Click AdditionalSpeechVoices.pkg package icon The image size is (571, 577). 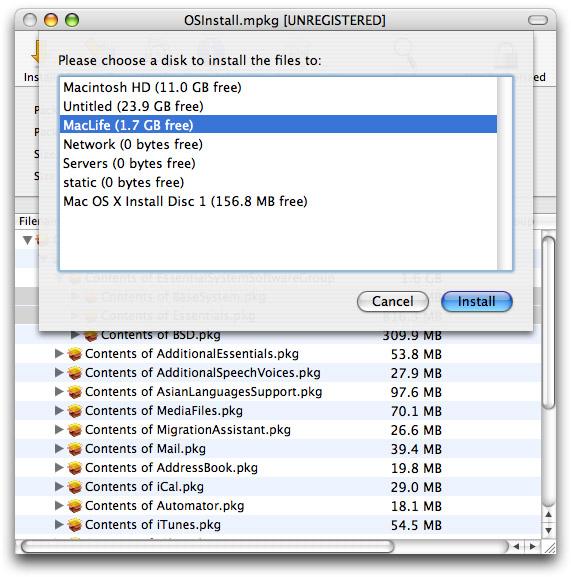pos(75,373)
